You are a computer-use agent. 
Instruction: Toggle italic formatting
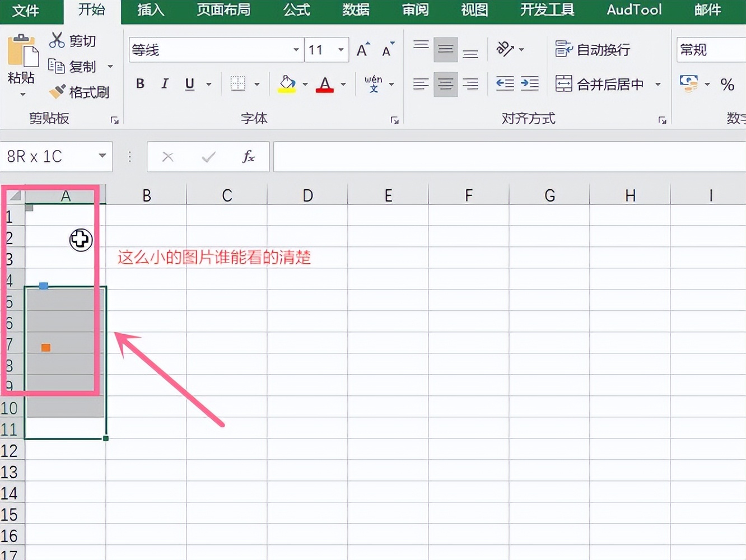[164, 84]
